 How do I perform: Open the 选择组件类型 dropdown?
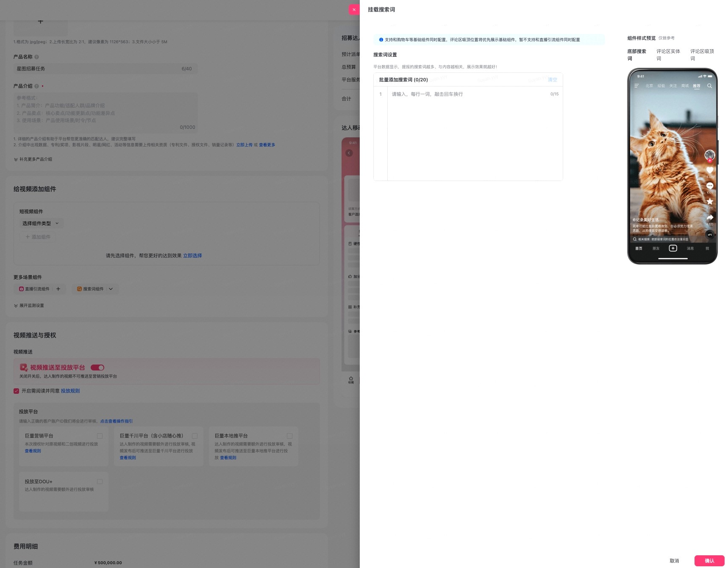tap(41, 223)
